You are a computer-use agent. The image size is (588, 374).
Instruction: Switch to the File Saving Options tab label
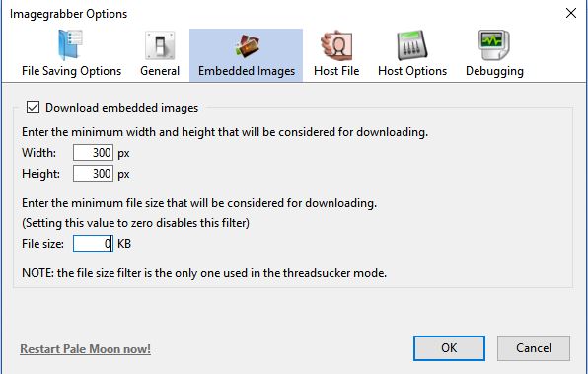[x=72, y=71]
